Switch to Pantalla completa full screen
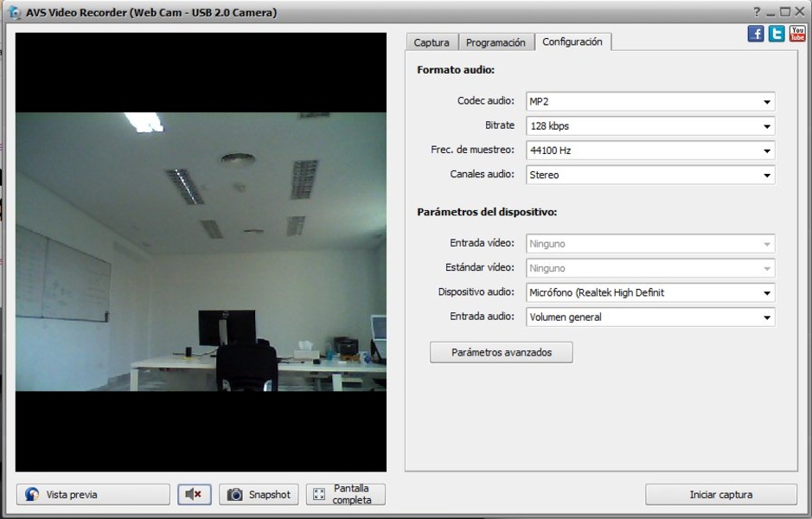The image size is (812, 519). click(345, 495)
